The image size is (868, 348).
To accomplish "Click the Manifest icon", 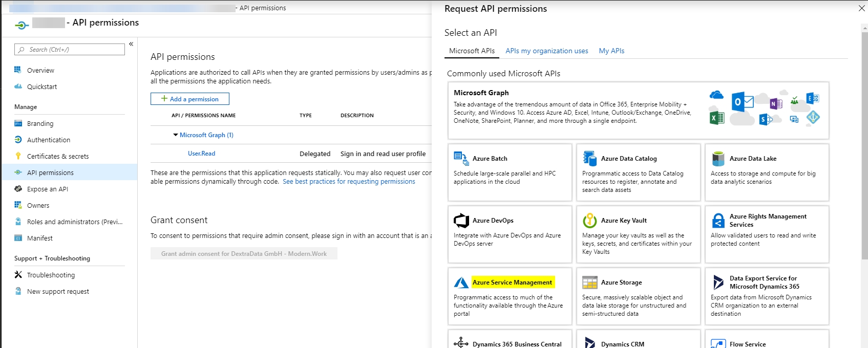I will (18, 238).
